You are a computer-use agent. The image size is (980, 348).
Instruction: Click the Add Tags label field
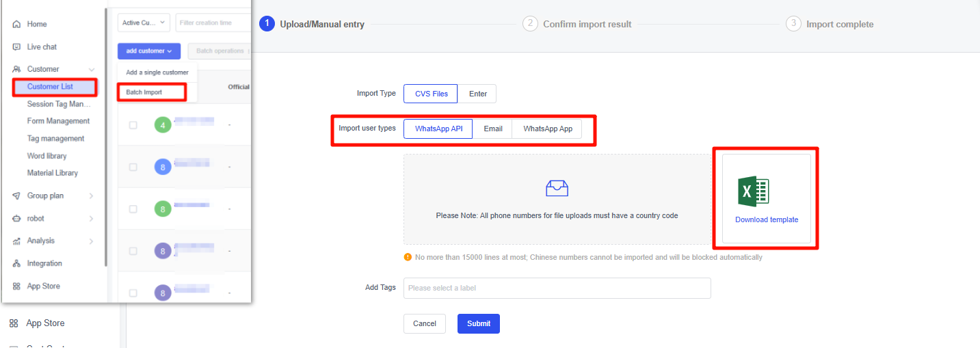click(557, 288)
